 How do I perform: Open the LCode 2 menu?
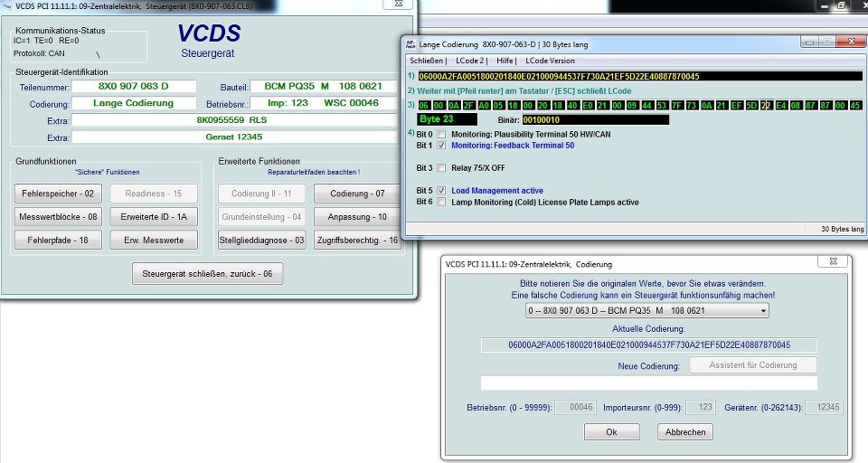point(471,61)
